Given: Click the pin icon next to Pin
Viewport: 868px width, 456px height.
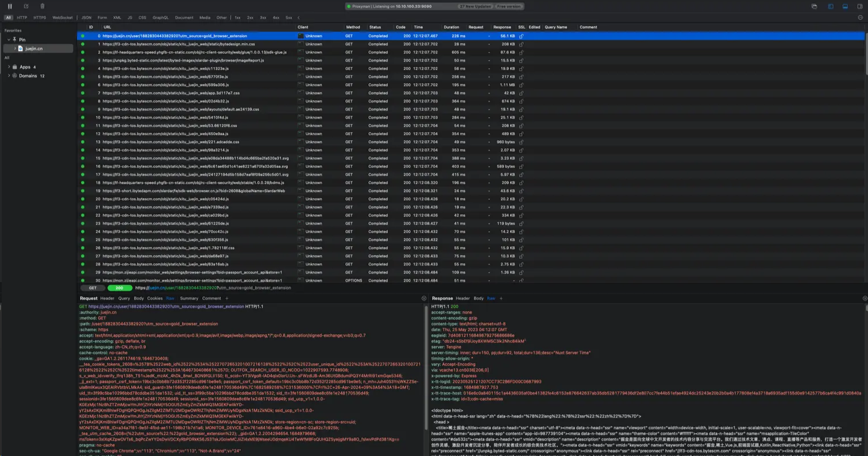Looking at the screenshot, I should coord(14,40).
